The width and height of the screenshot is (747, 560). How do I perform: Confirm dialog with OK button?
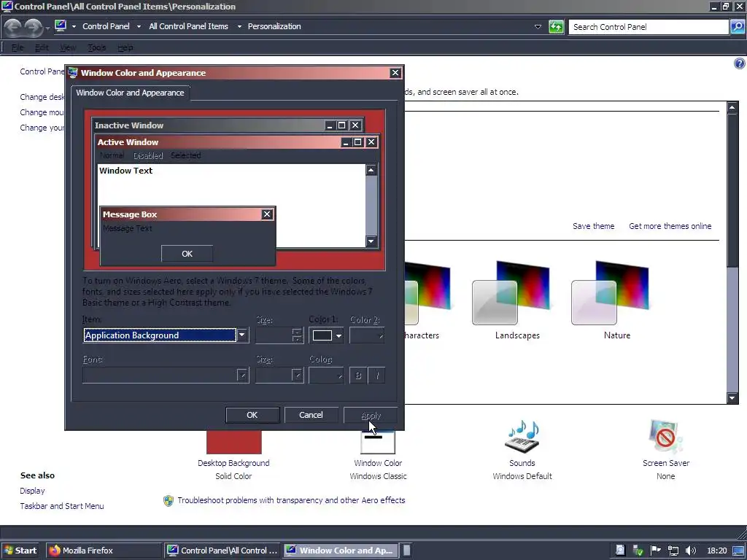252,415
